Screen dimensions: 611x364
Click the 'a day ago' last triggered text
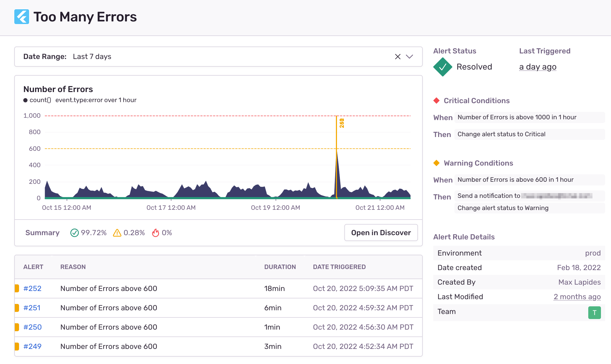pos(538,67)
